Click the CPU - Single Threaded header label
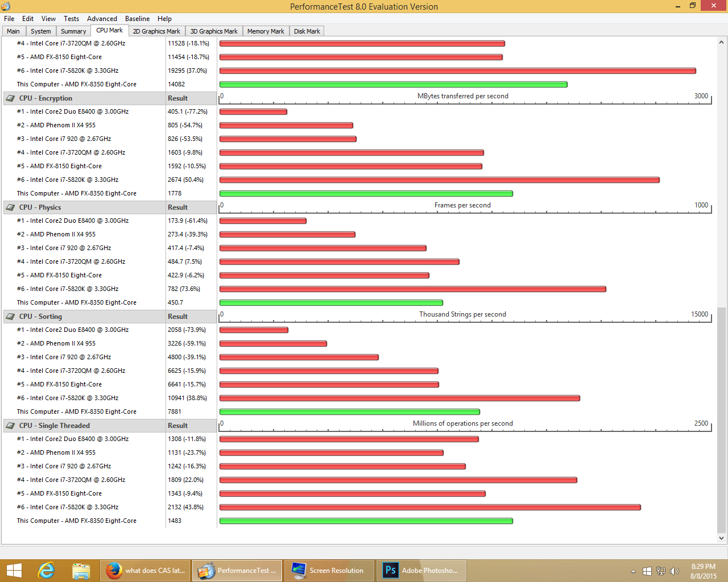 tap(54, 426)
